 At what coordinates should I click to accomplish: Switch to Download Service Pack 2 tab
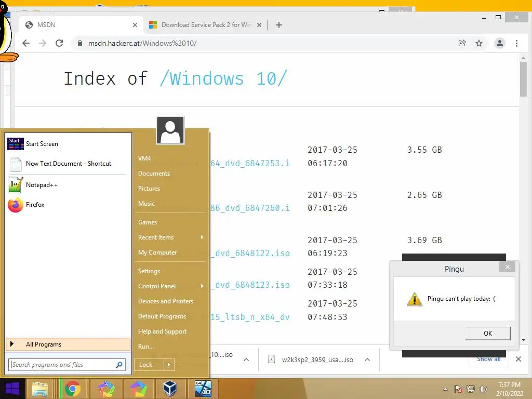coord(206,25)
